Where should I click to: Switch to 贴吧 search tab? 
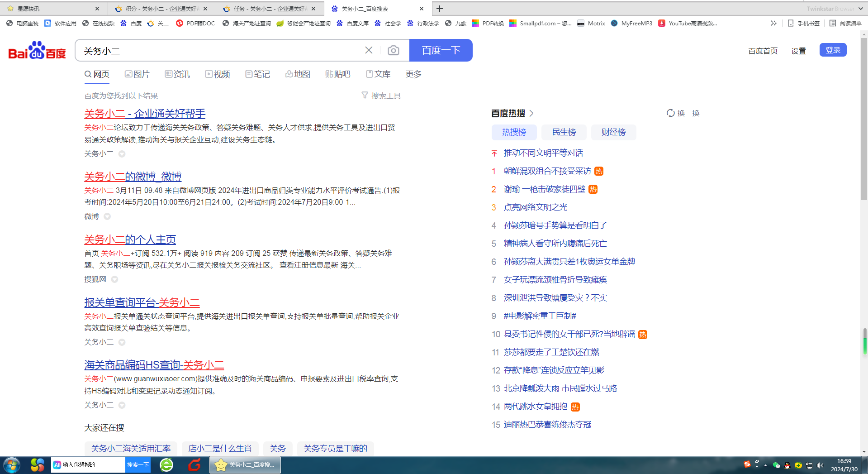click(337, 74)
